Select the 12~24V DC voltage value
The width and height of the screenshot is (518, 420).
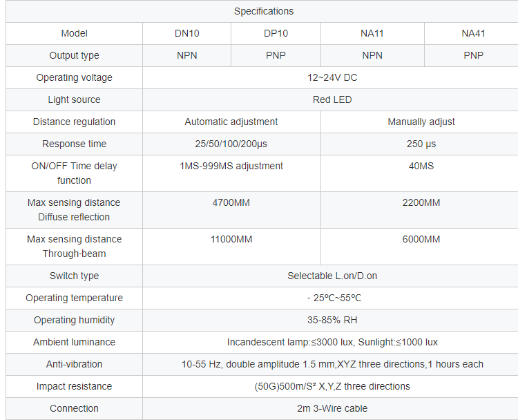pos(332,77)
